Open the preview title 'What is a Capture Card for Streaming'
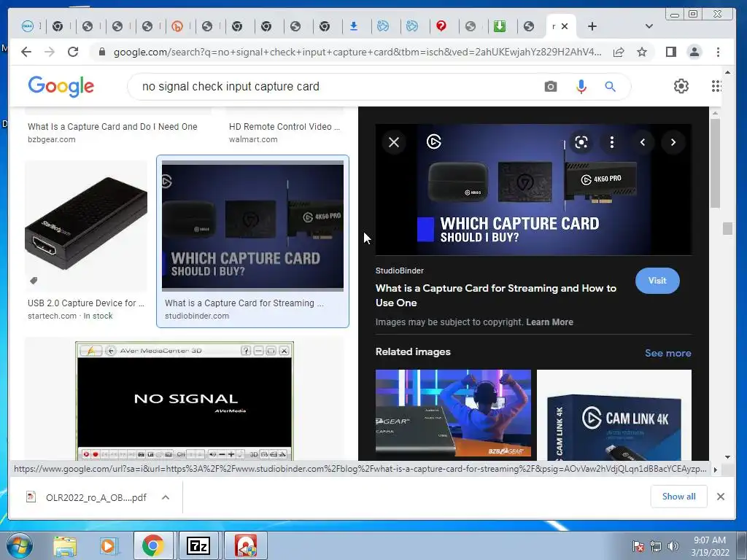Screen dimensions: 747x560 tap(495, 295)
